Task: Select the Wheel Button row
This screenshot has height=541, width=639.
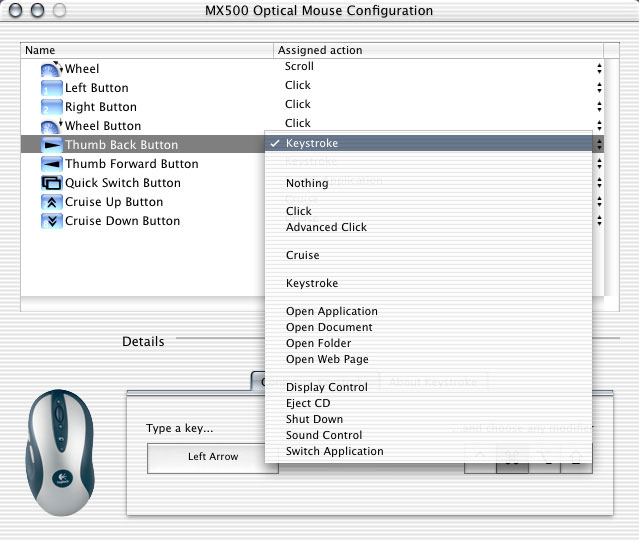Action: coord(312,125)
